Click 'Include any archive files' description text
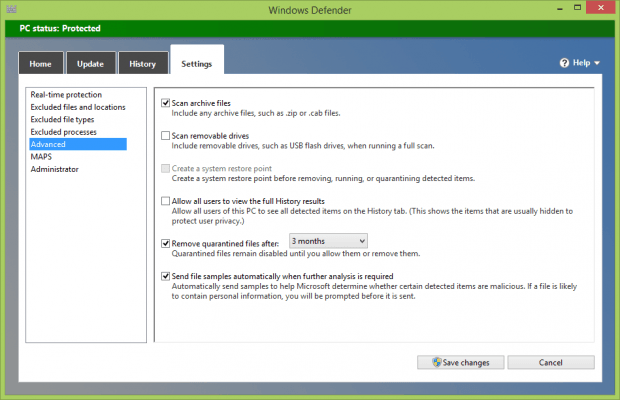 click(x=256, y=113)
